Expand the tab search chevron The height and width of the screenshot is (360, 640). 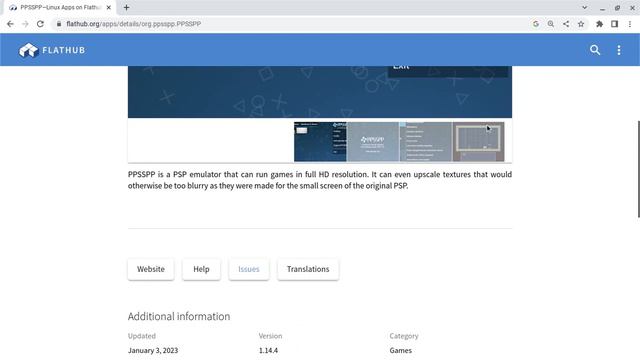[584, 7]
